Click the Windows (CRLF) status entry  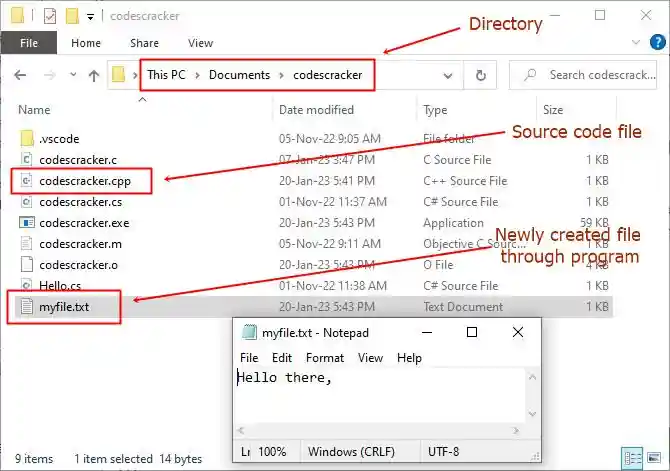(x=351, y=452)
